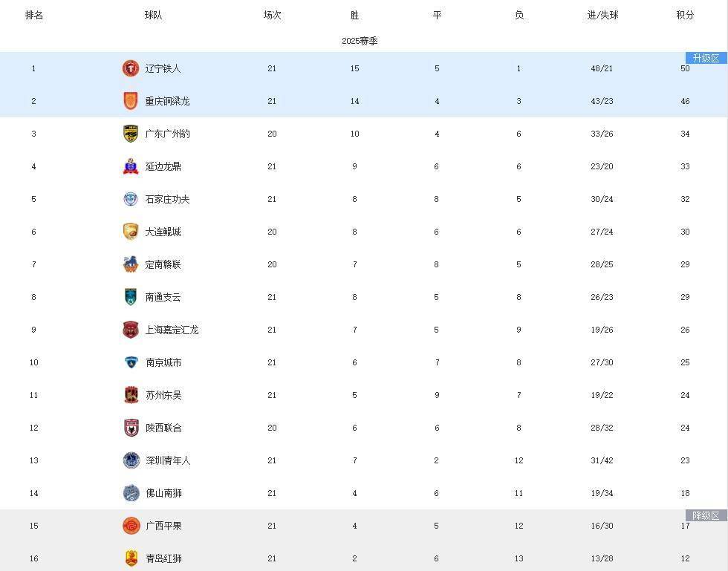Click the 苏州东吴 team name

point(163,395)
